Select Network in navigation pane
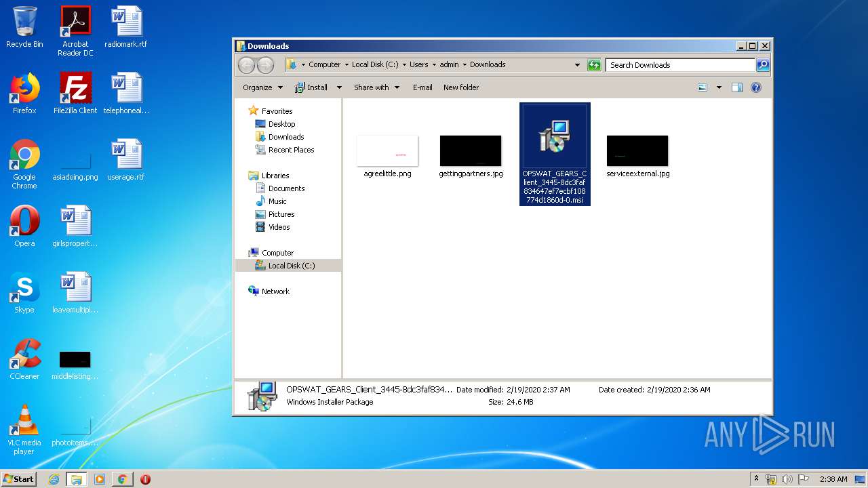The width and height of the screenshot is (868, 488). [269, 291]
